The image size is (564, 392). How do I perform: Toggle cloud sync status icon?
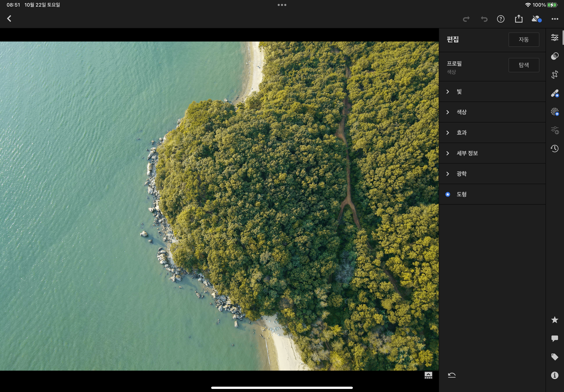click(536, 19)
